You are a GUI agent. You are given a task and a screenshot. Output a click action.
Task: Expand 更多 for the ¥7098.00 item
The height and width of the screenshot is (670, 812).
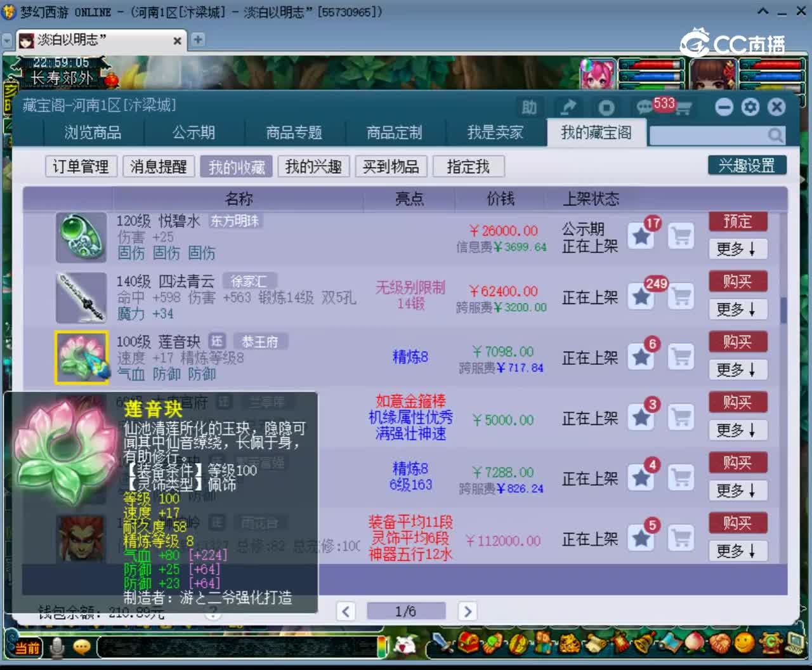(x=737, y=369)
